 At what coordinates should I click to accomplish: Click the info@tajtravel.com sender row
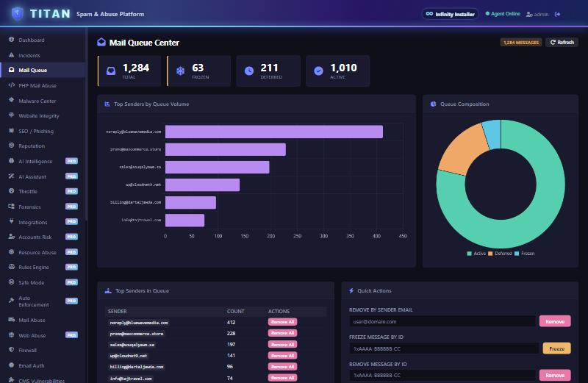pos(215,378)
